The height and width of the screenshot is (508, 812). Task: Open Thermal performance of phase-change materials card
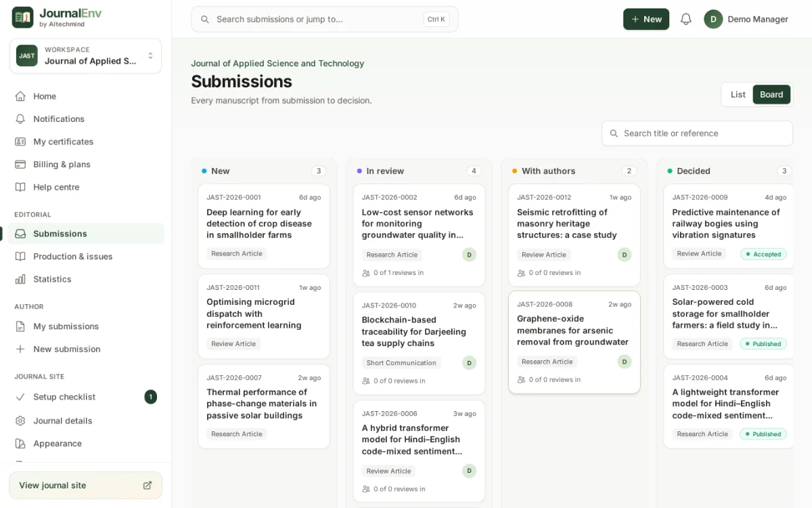tap(264, 406)
